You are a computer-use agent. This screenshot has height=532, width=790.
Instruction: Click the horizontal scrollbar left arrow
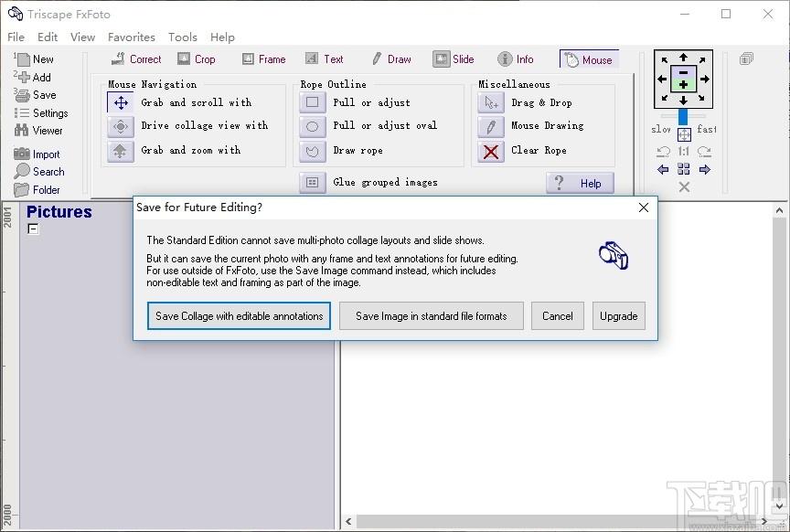coord(348,521)
